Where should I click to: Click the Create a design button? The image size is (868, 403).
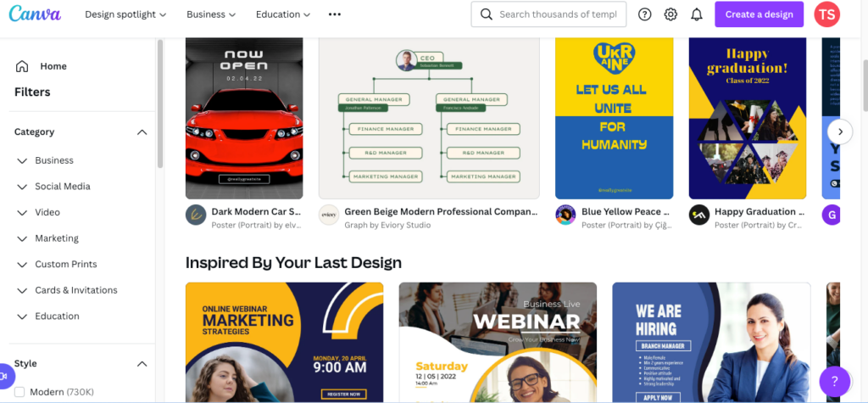tap(759, 14)
